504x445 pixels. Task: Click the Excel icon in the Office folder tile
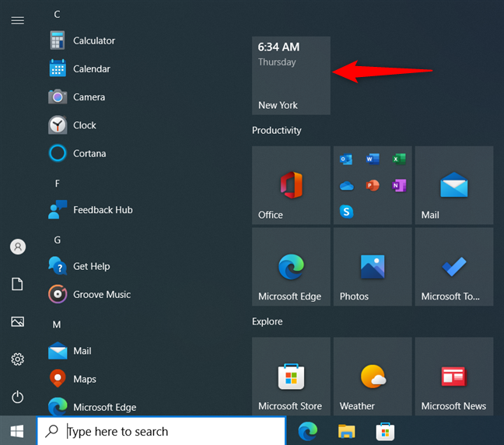coord(399,159)
